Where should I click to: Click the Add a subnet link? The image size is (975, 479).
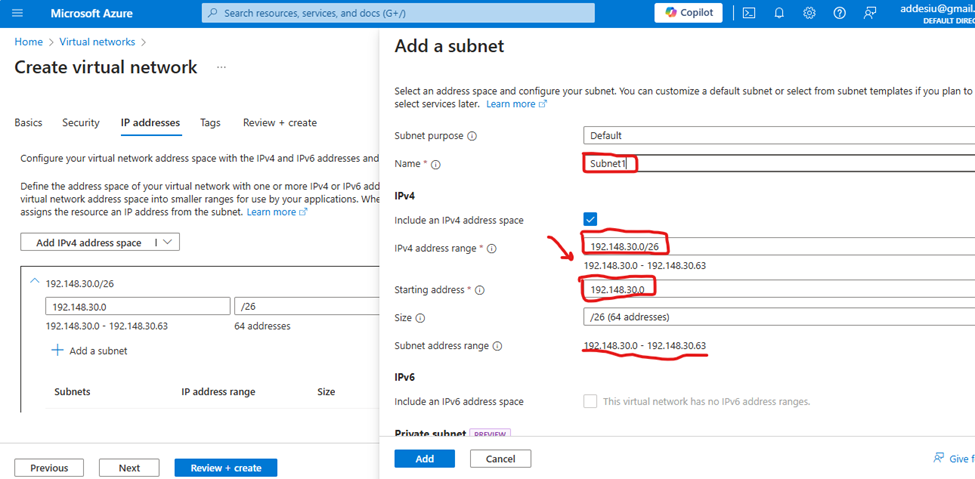[x=97, y=351]
